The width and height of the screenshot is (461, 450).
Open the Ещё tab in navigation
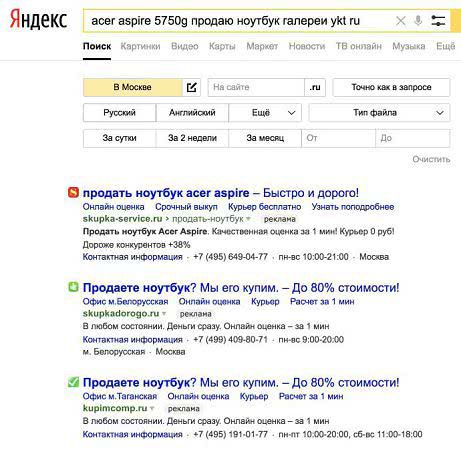tap(445, 46)
